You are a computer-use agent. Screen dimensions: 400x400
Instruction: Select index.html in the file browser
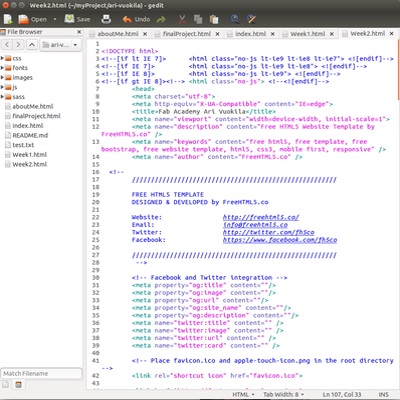pyautogui.click(x=28, y=126)
